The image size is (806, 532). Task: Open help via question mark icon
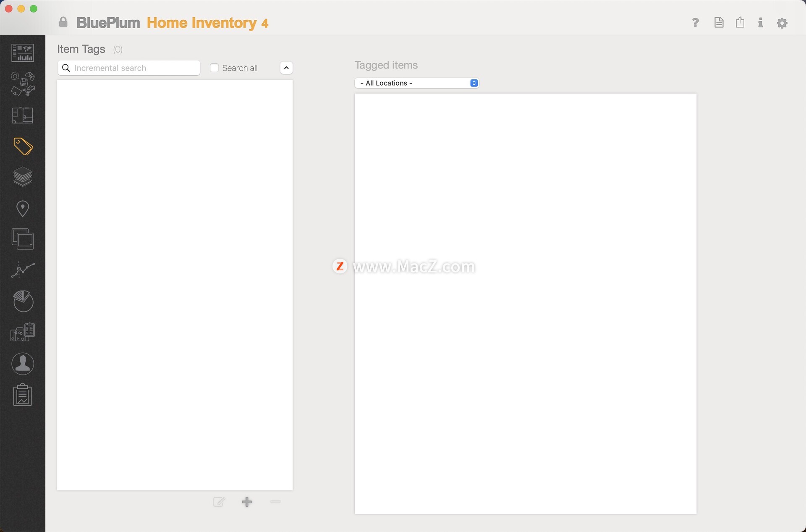pos(696,23)
